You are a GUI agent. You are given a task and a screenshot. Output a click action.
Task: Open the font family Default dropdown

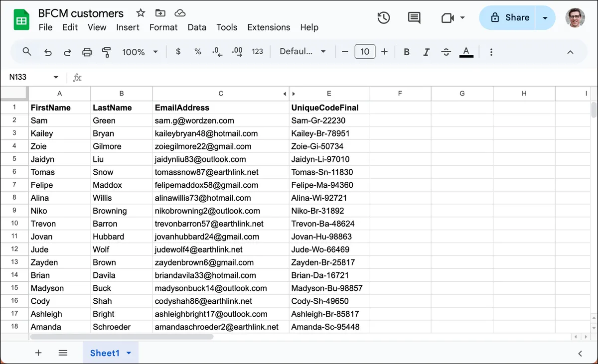pyautogui.click(x=302, y=52)
